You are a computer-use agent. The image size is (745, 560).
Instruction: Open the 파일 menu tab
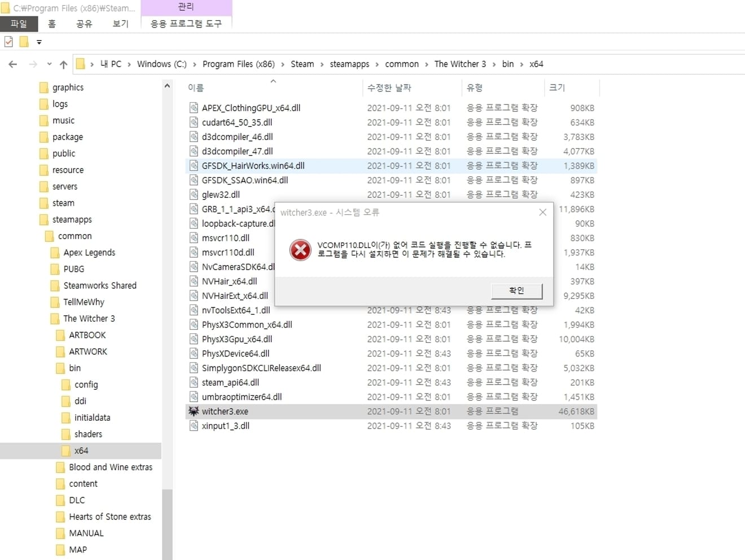click(19, 24)
